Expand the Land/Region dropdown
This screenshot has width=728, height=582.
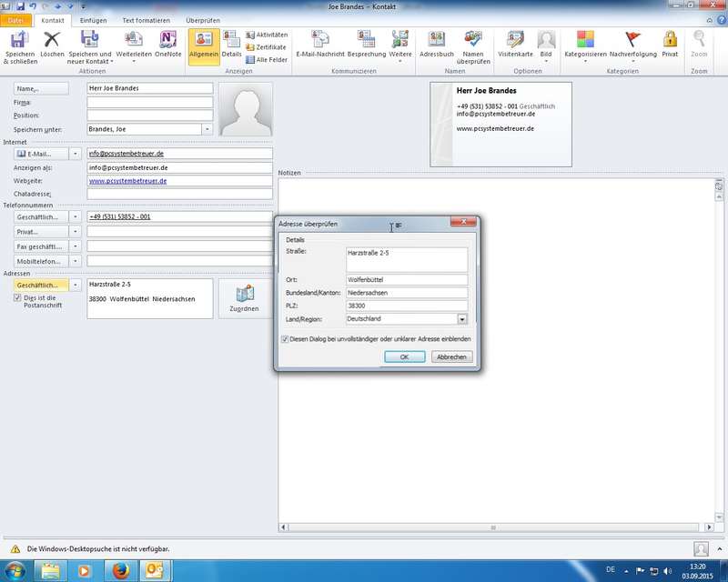click(x=462, y=319)
